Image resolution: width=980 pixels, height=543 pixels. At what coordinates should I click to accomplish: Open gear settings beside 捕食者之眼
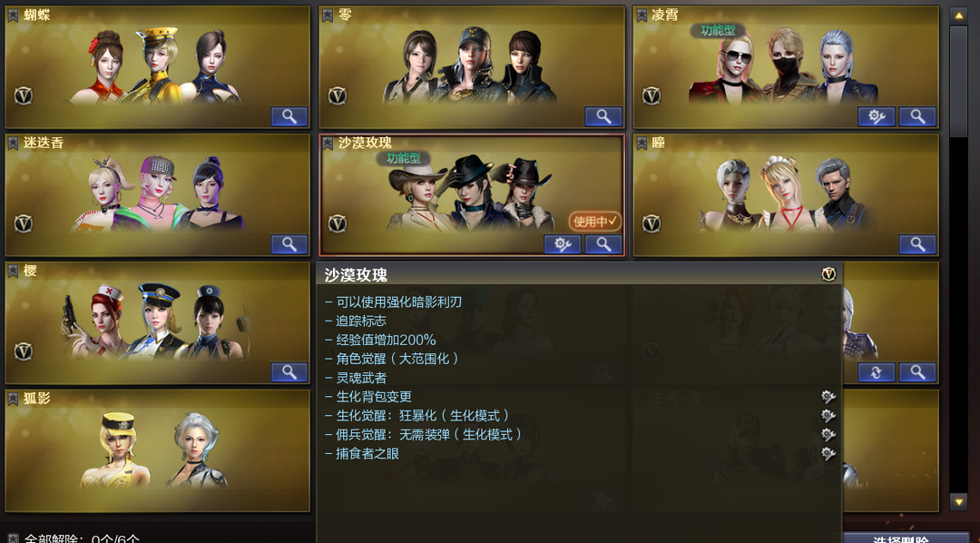coord(828,453)
